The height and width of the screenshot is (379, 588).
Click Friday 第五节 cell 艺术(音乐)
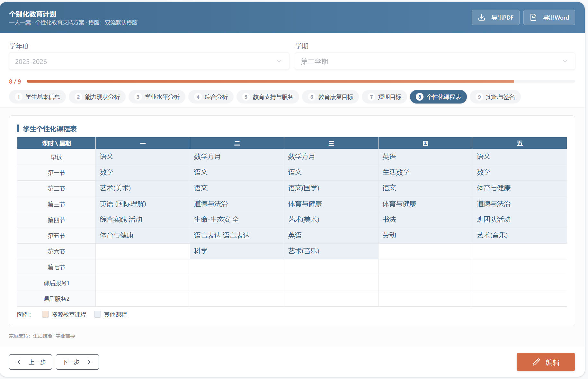click(x=520, y=236)
